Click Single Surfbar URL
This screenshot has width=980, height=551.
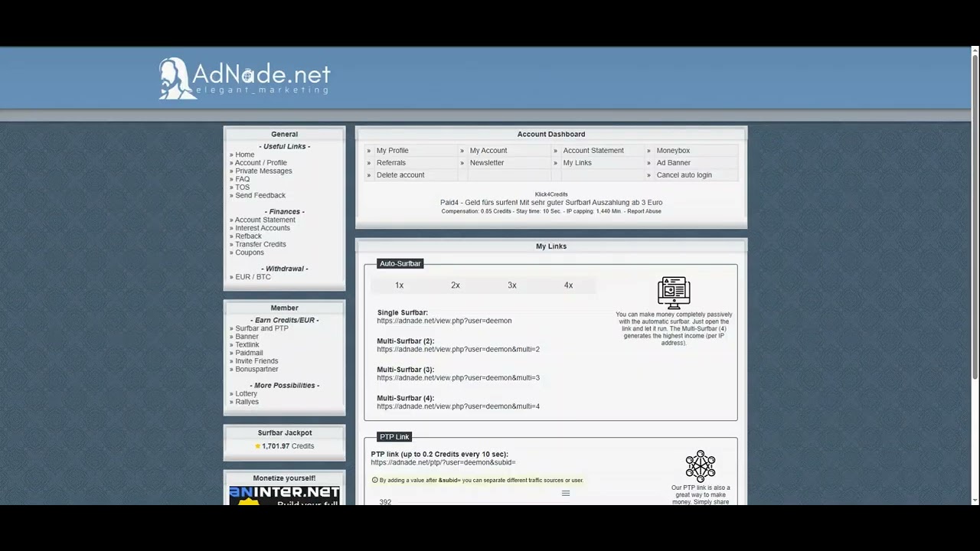point(445,321)
